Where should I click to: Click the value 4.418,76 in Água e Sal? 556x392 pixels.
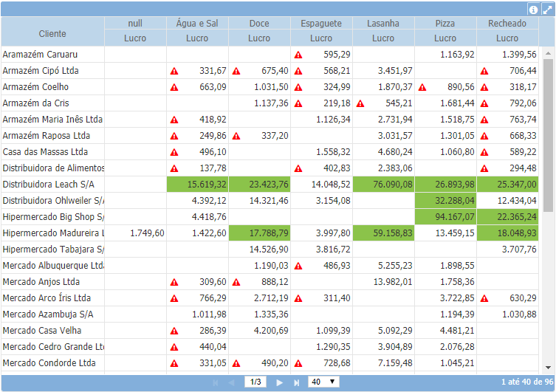pos(209,217)
